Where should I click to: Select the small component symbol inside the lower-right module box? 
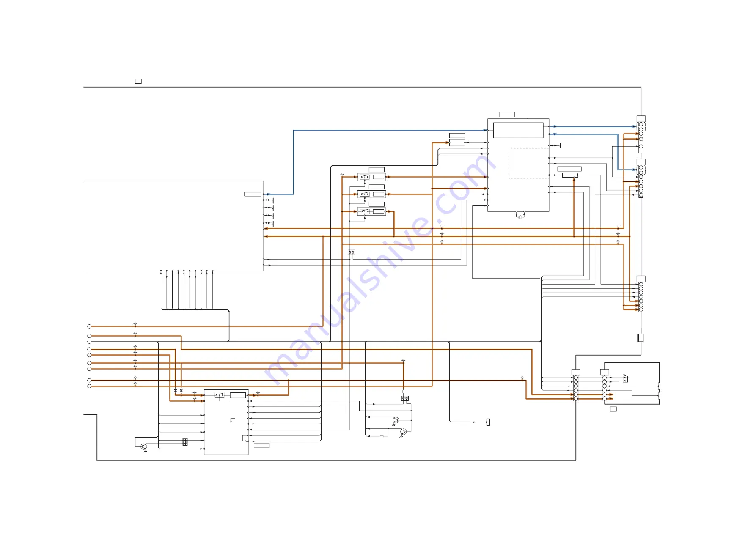coord(625,378)
